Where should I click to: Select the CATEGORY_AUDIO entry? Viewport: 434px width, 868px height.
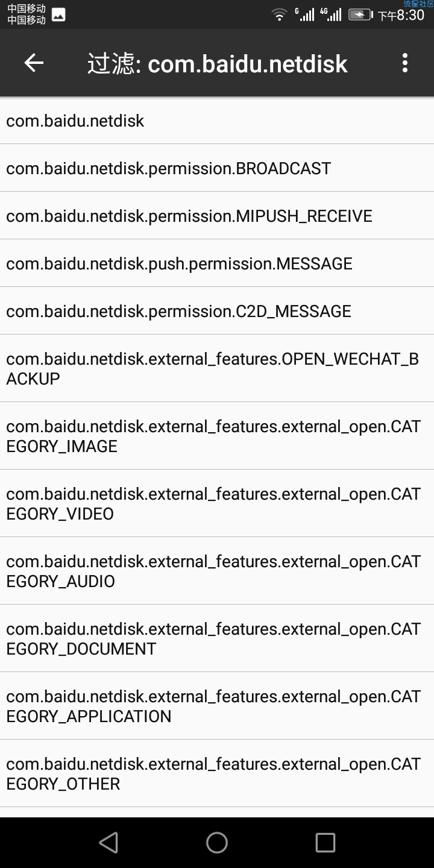[x=217, y=571]
